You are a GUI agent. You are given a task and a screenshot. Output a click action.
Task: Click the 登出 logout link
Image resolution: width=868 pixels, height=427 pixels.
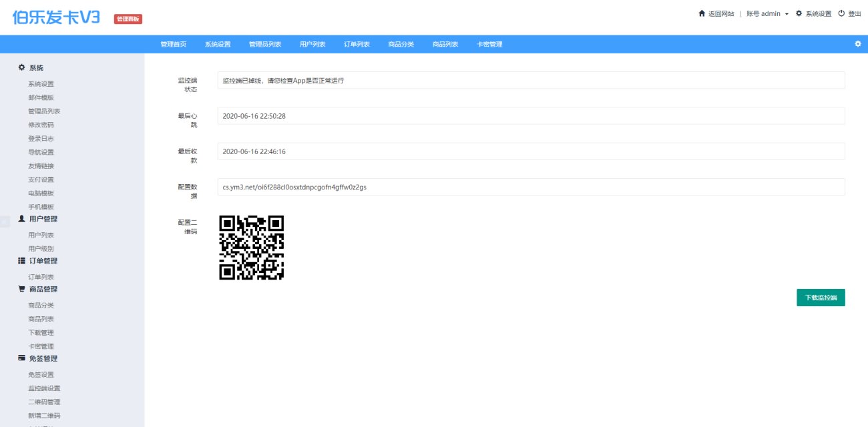pyautogui.click(x=855, y=13)
